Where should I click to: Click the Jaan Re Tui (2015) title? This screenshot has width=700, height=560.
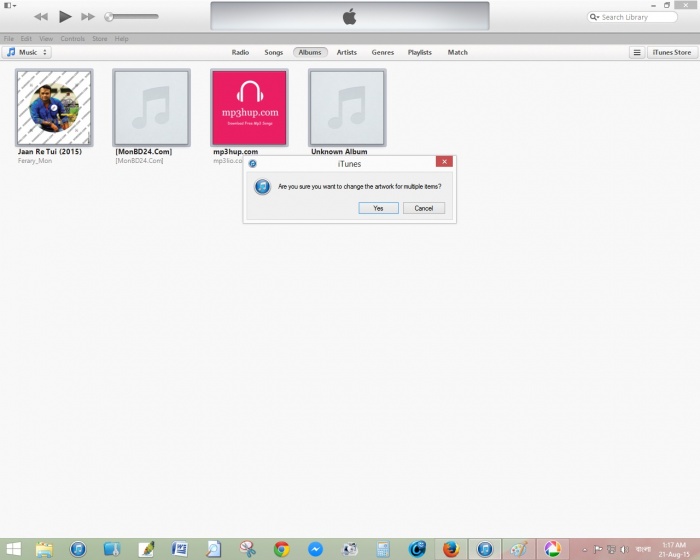coord(50,151)
